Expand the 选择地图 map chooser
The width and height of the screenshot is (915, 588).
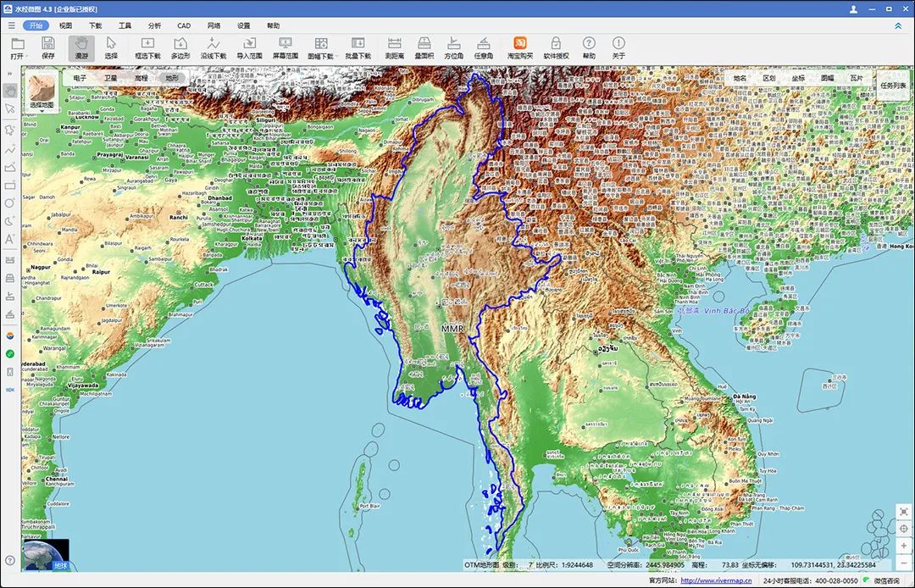pyautogui.click(x=42, y=92)
